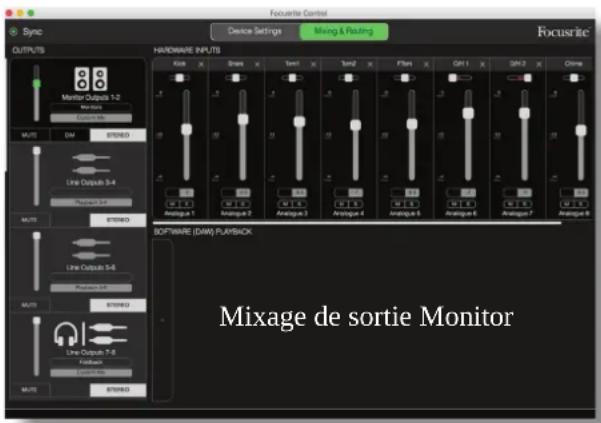The height and width of the screenshot is (423, 601).
Task: Remove the Kick channel with its X
Action: coord(201,64)
